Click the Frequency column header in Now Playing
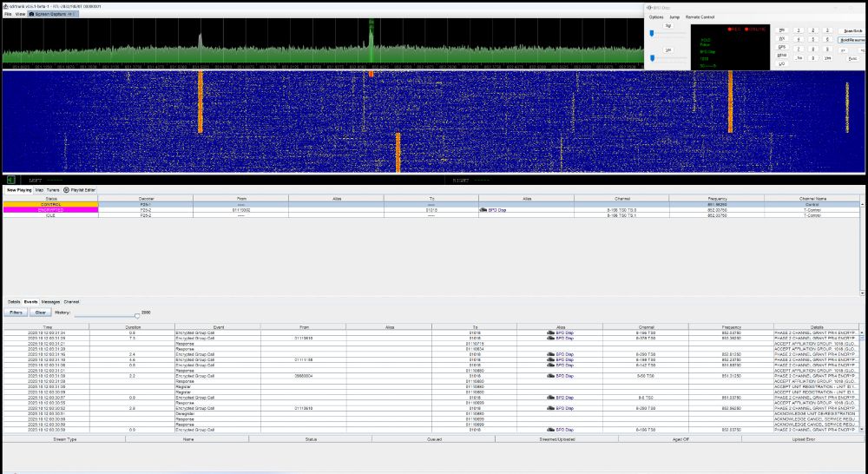The image size is (868, 474). (716, 198)
